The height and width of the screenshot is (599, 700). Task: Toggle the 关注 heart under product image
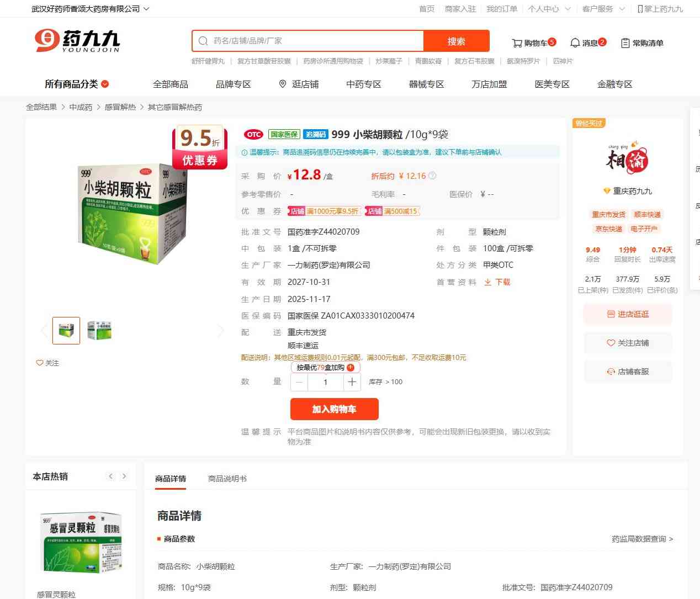click(47, 363)
